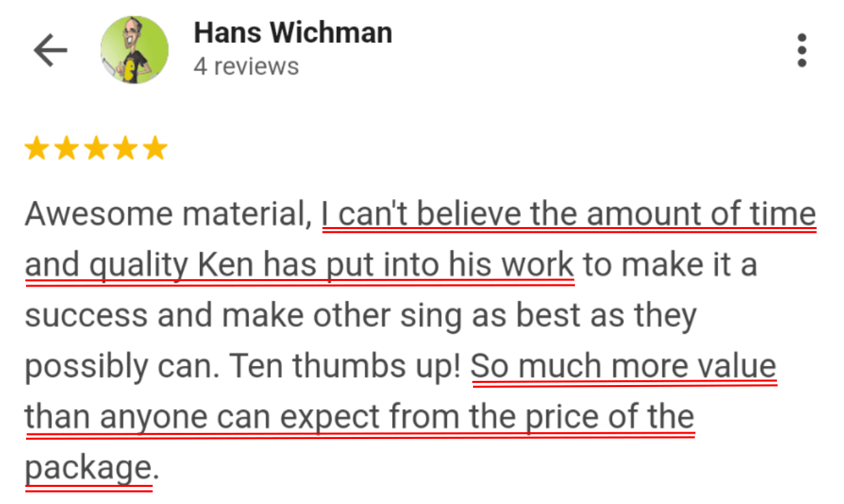This screenshot has height=504, width=844.
Task: Select the fifth rating star
Action: pyautogui.click(x=157, y=148)
